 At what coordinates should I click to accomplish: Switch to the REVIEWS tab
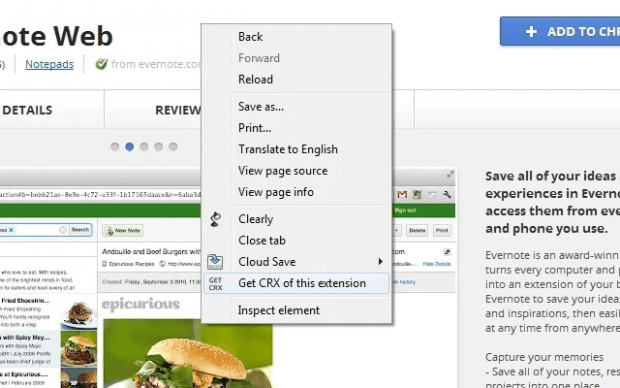click(178, 110)
